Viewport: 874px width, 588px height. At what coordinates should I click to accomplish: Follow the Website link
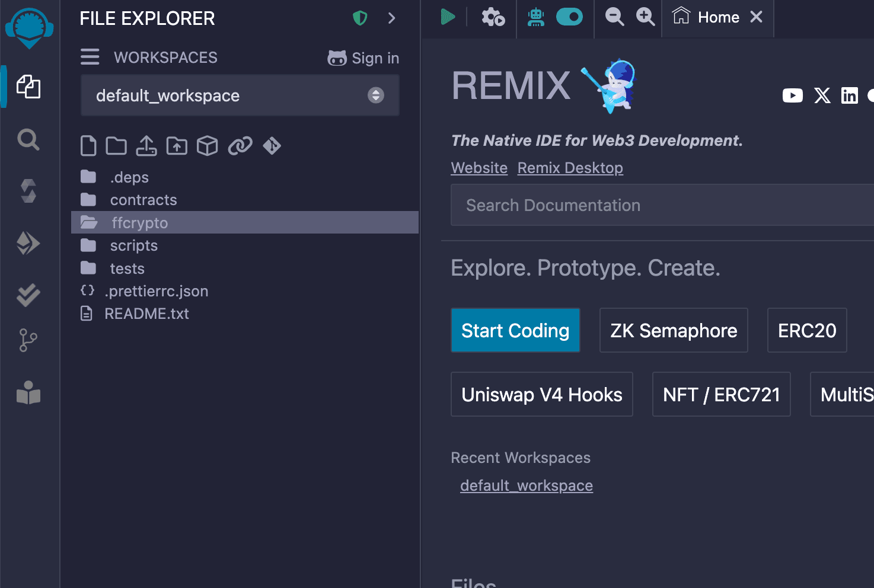click(x=479, y=168)
